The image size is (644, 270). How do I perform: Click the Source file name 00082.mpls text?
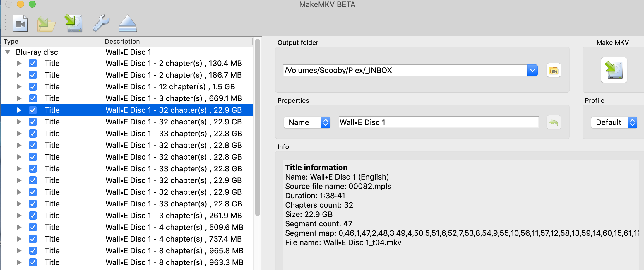(338, 186)
